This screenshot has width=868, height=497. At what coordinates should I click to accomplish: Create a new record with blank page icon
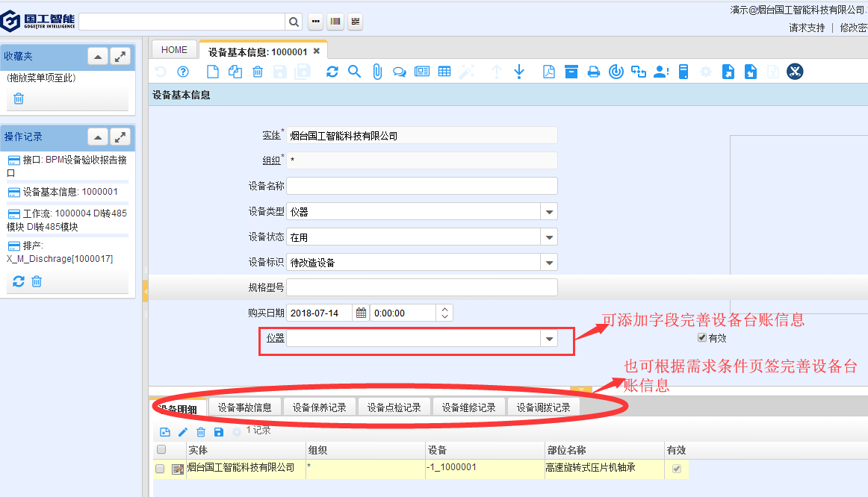213,72
